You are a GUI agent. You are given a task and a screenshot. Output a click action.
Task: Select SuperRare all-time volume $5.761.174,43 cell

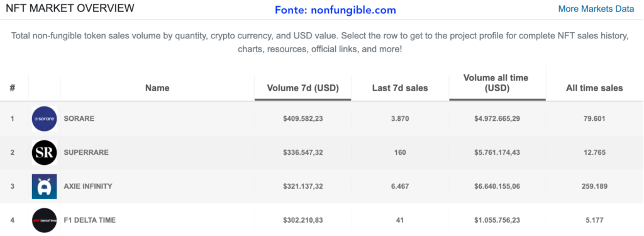(x=497, y=152)
